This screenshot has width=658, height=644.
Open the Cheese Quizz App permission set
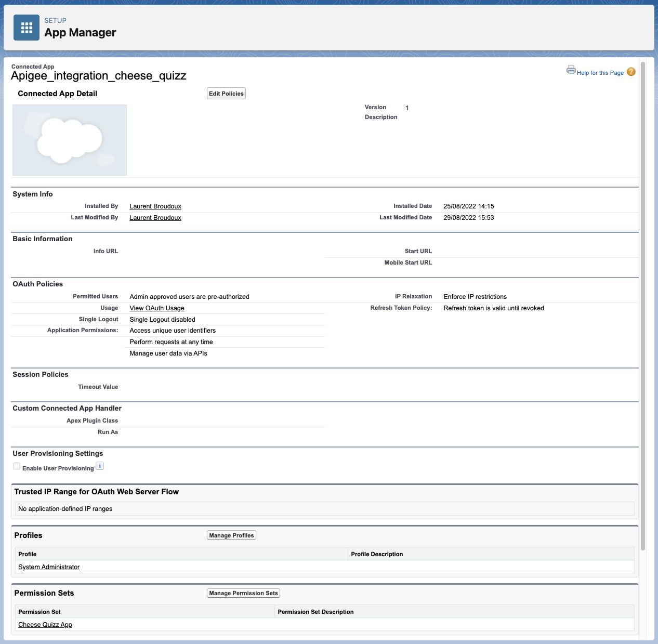click(45, 625)
